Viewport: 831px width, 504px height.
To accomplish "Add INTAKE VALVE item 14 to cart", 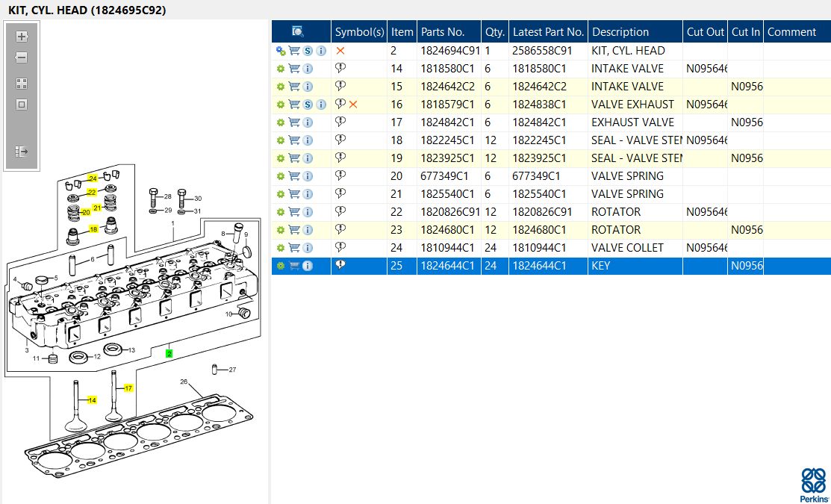I will click(x=294, y=69).
